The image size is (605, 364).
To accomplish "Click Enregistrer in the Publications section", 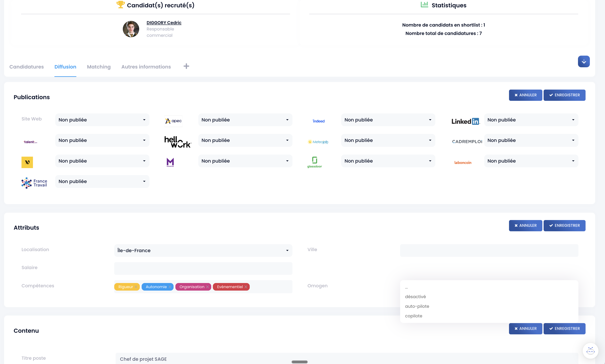I will click(564, 95).
